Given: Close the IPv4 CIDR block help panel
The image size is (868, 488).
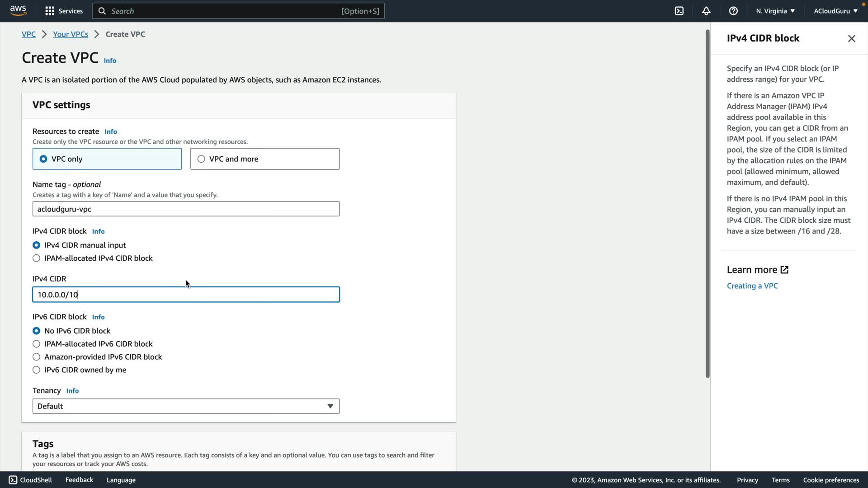Looking at the screenshot, I should [851, 38].
